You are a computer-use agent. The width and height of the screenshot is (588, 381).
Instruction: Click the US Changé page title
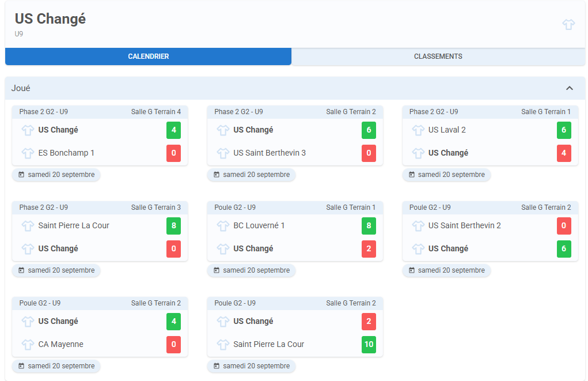[x=50, y=19]
